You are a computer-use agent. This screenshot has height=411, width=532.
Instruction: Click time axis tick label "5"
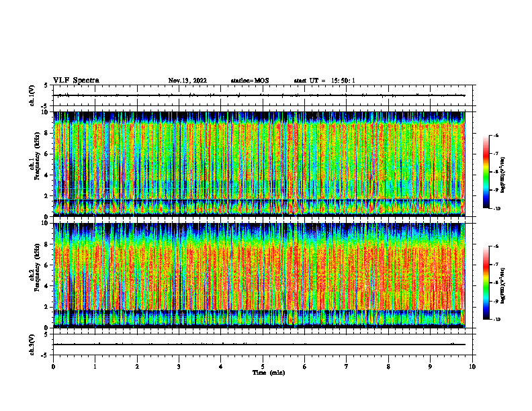[263, 367]
